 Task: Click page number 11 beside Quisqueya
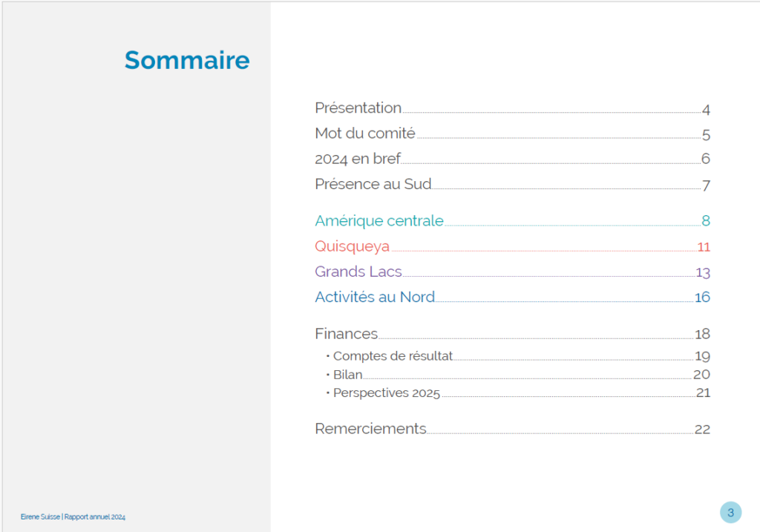coord(704,247)
